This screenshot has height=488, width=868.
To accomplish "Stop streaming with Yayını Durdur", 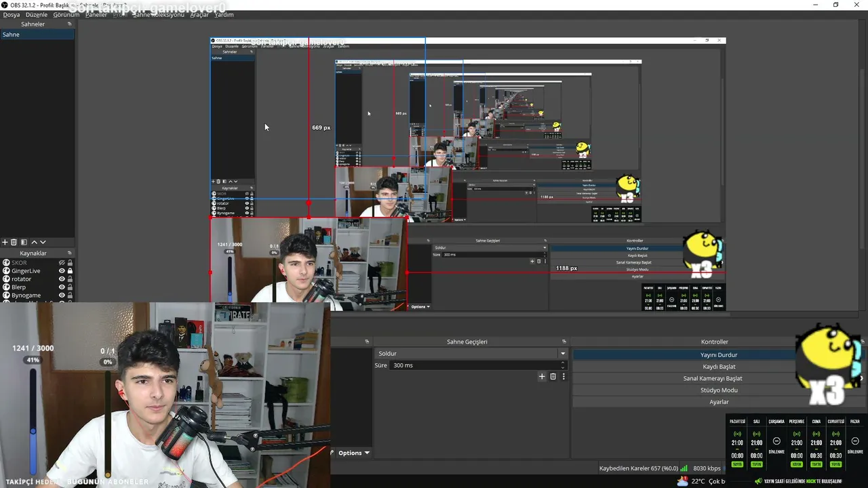I will point(719,354).
